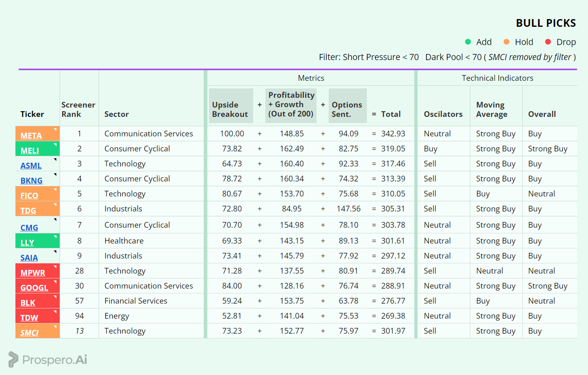The height and width of the screenshot is (375, 588).
Task: Select MPWR's Neutral moving average cell
Action: [x=489, y=271]
